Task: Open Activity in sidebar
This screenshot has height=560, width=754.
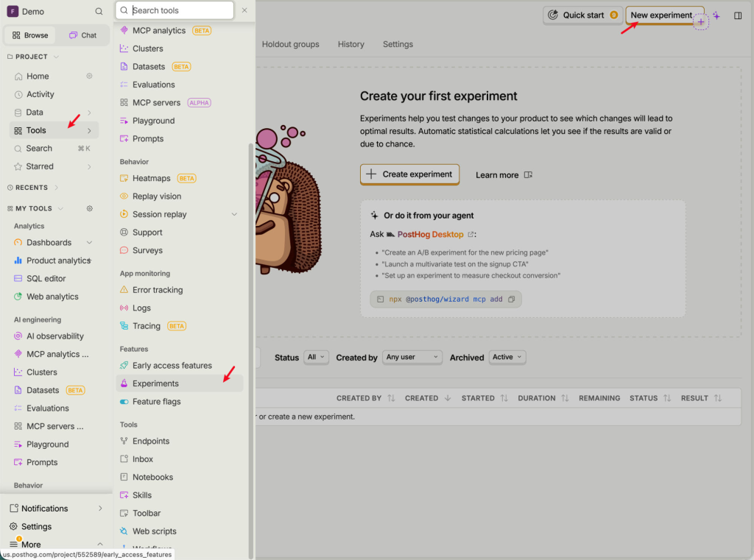Action: click(54, 94)
